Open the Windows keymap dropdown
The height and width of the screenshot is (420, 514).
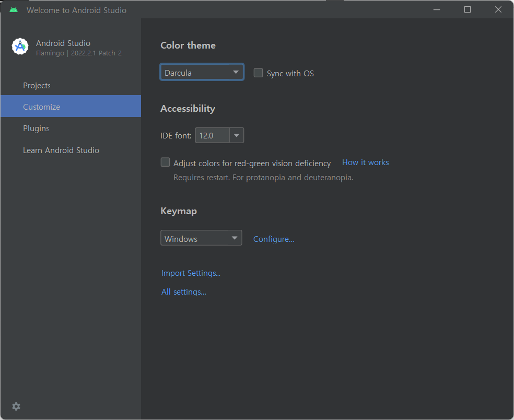point(201,238)
